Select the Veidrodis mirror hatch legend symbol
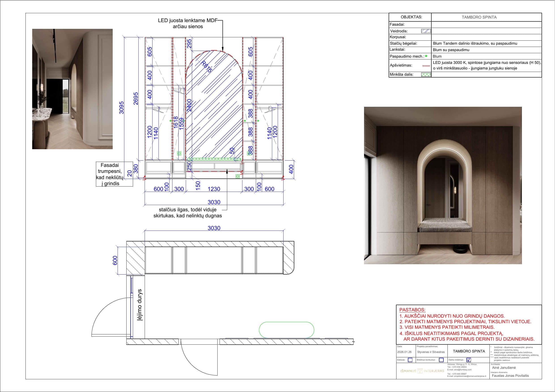The width and height of the screenshot is (555, 392). (426, 31)
